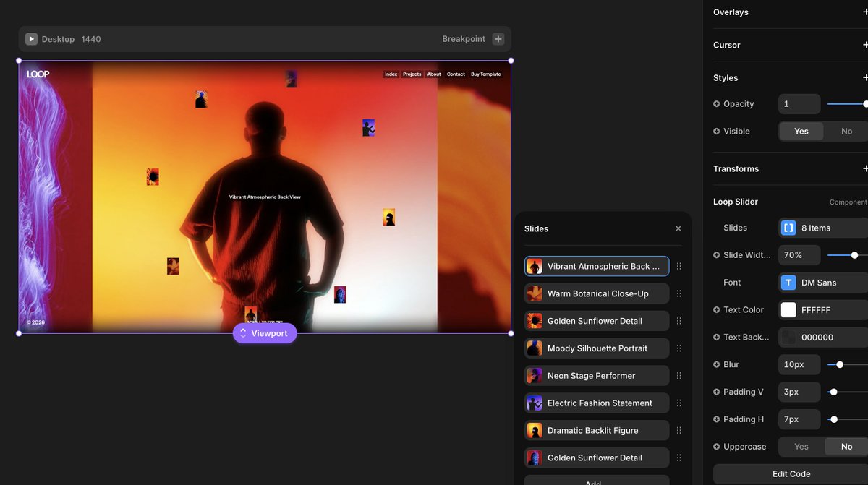
Task: Click Projects in the site navigation
Action: [412, 74]
